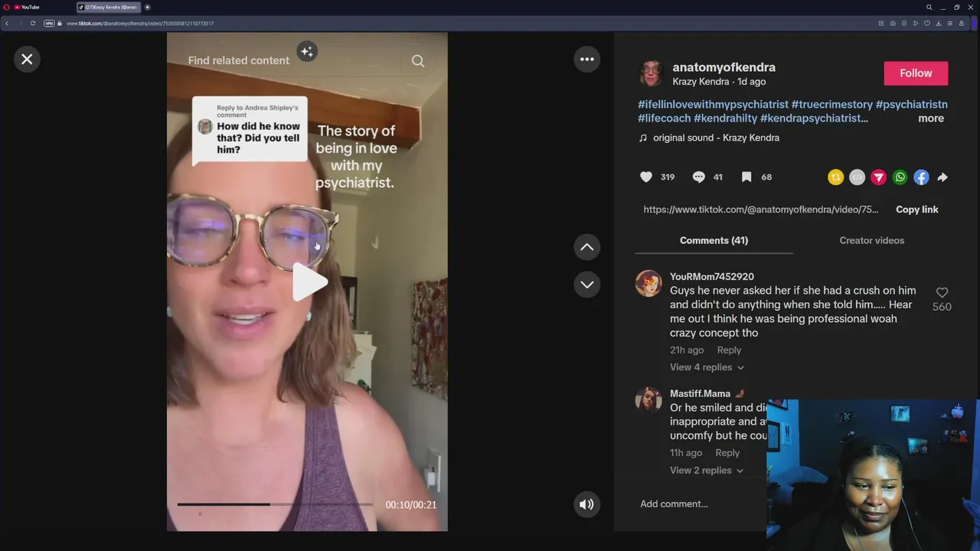
Task: Open YouRMom7452920's avatar
Action: click(648, 283)
